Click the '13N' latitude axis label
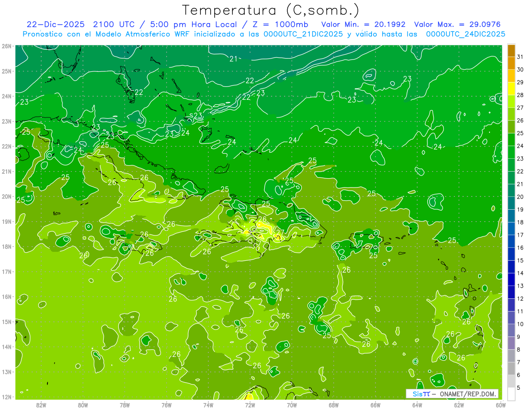The image size is (532, 411). 7,372
